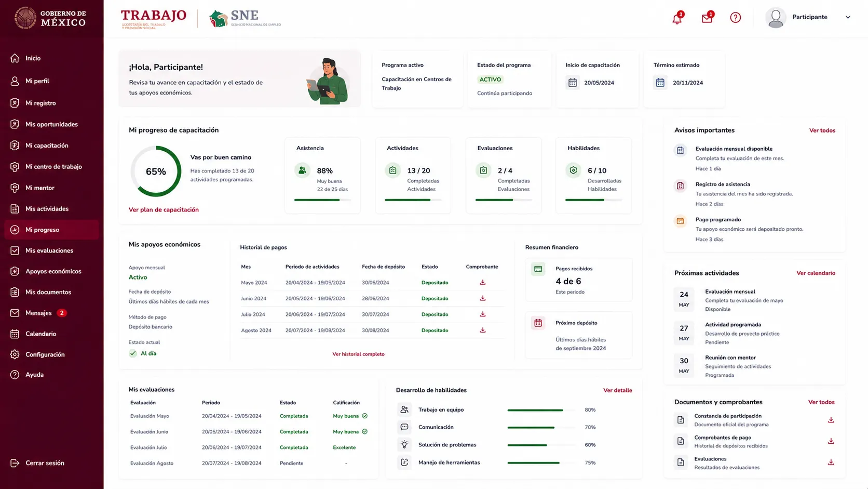Image resolution: width=868 pixels, height=489 pixels.
Task: Click Ver todos in Avisos importantes
Action: (822, 130)
